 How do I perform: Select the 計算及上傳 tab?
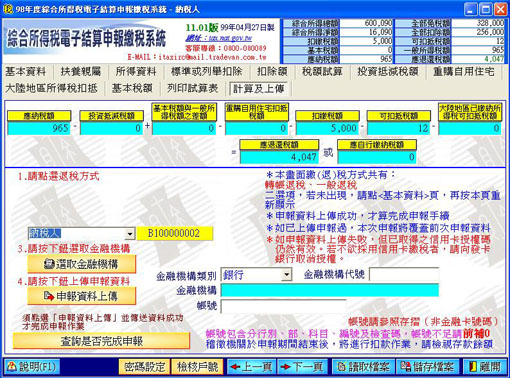pos(259,89)
